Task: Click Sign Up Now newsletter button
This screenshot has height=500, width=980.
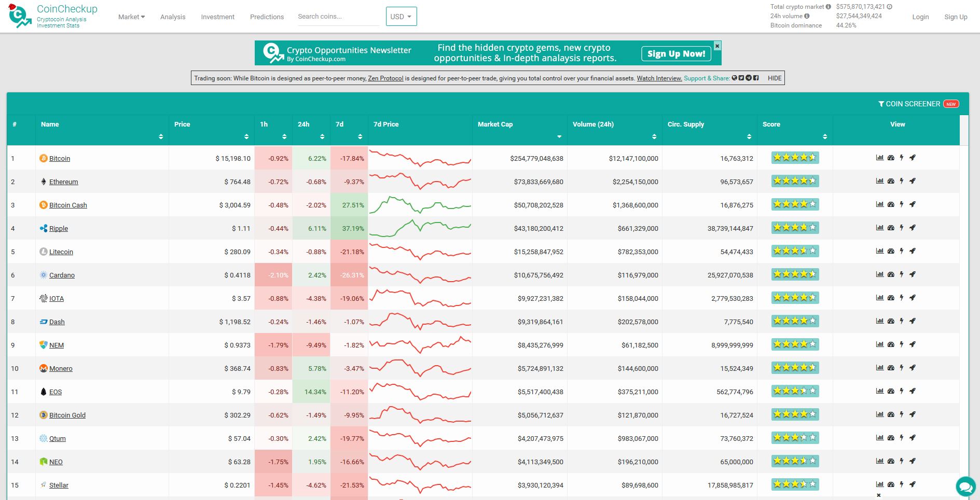Action: click(x=676, y=53)
